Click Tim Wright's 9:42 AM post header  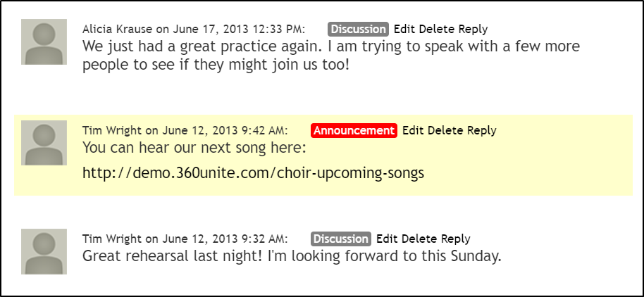pos(185,130)
